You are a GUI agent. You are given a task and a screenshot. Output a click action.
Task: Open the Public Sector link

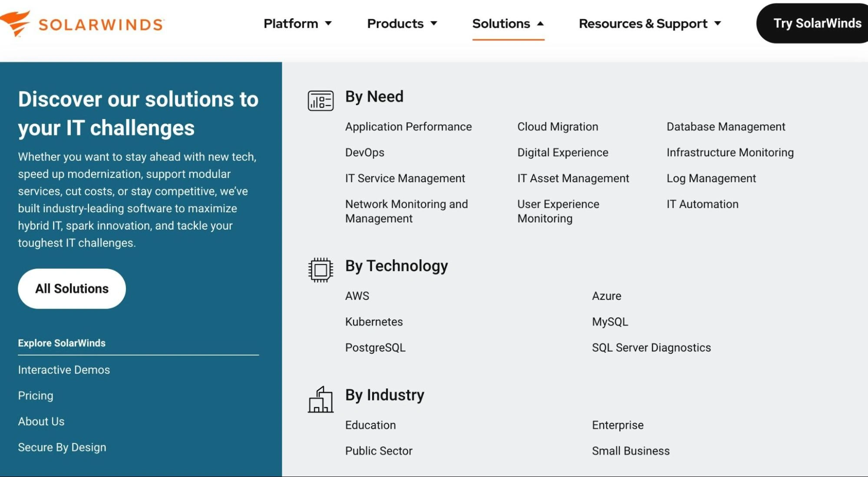379,451
